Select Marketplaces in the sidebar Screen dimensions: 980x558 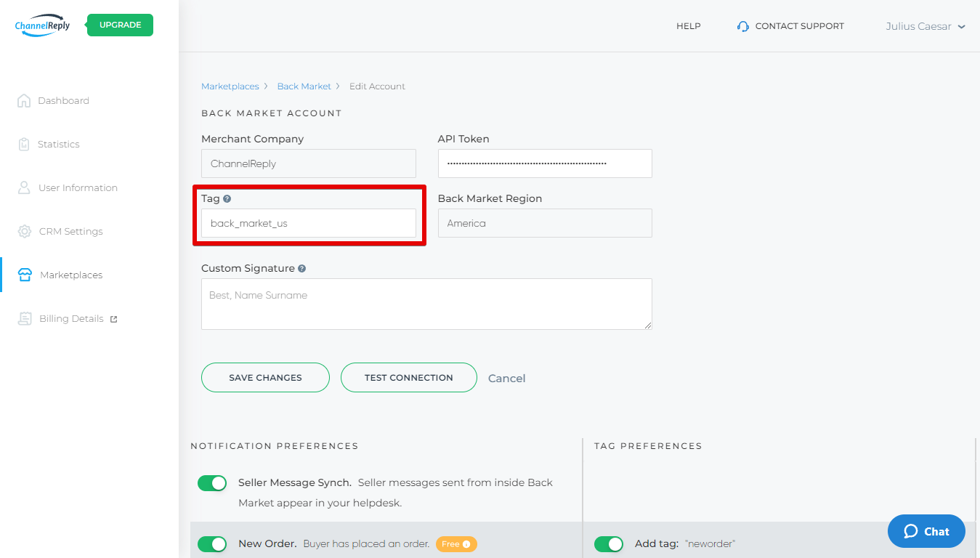[71, 275]
